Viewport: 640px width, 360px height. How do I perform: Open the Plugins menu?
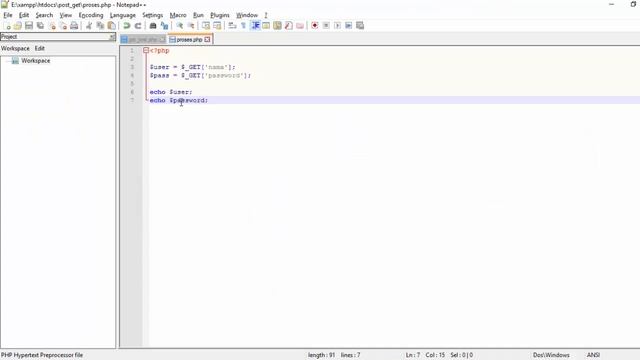pos(220,15)
